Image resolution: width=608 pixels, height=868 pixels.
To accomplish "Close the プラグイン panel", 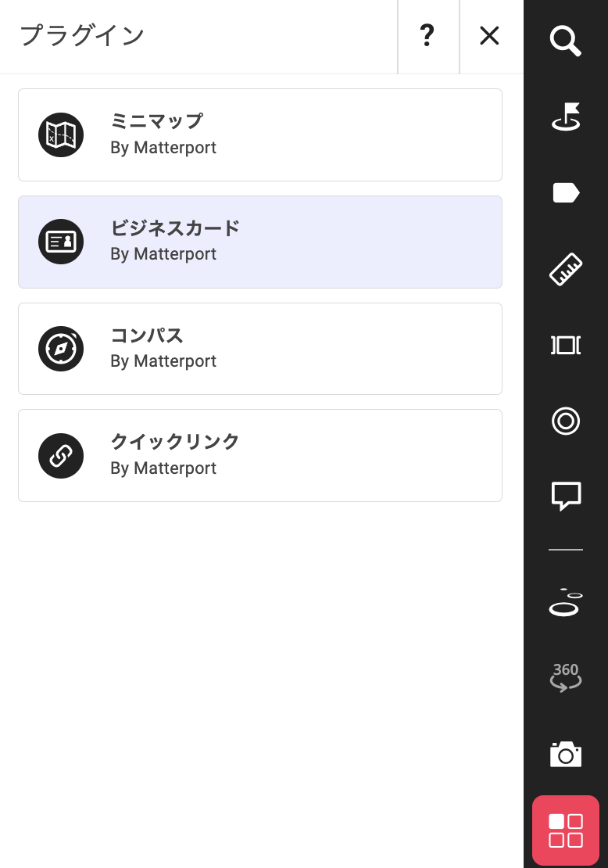I will (490, 36).
